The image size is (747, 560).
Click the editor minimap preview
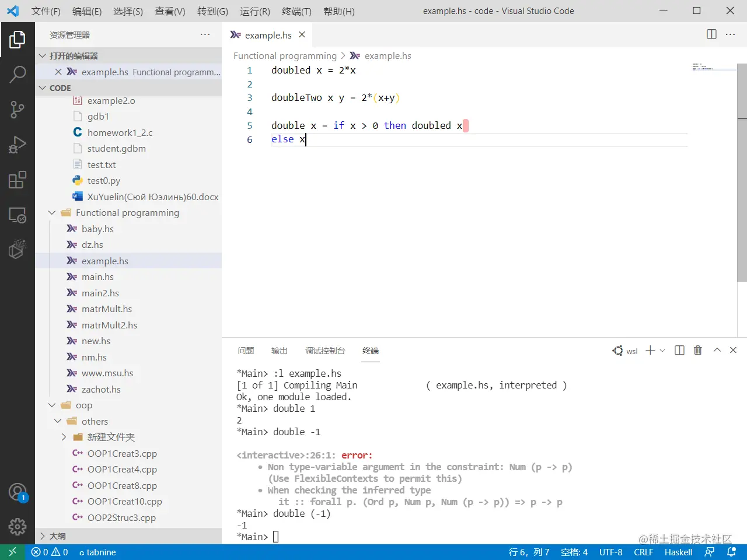pyautogui.click(x=713, y=66)
